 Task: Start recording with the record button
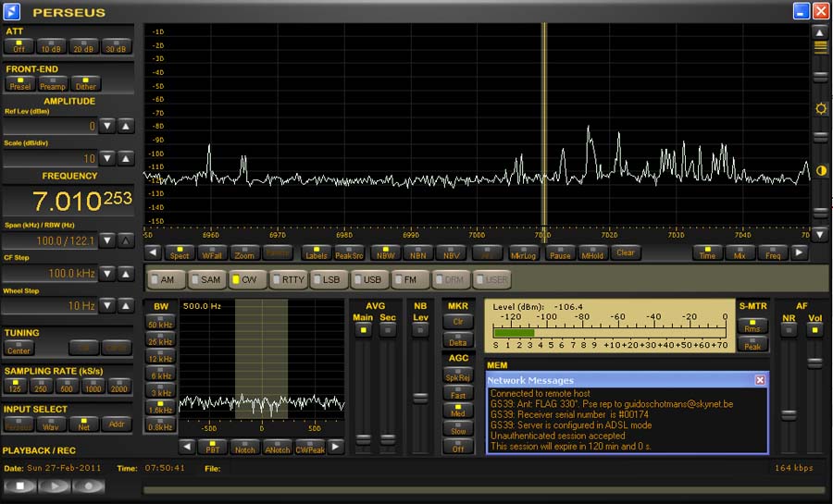[x=88, y=486]
